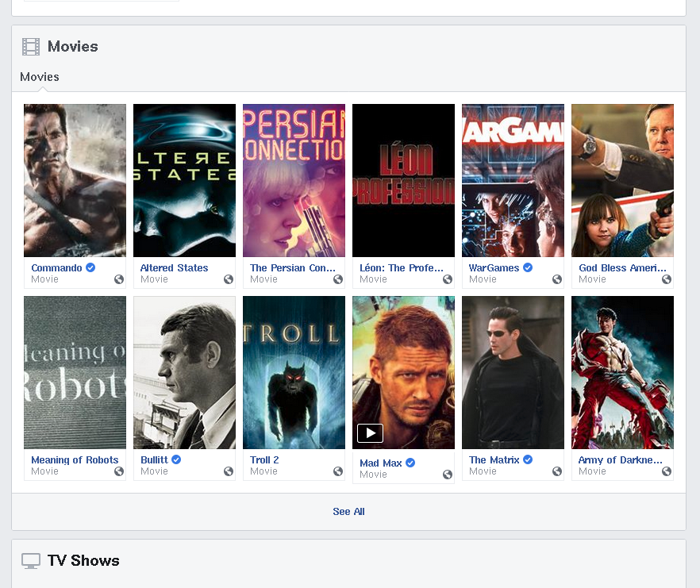Open the globe privacy icon for The Matrix
Screen dimensions: 700x588
(x=557, y=471)
